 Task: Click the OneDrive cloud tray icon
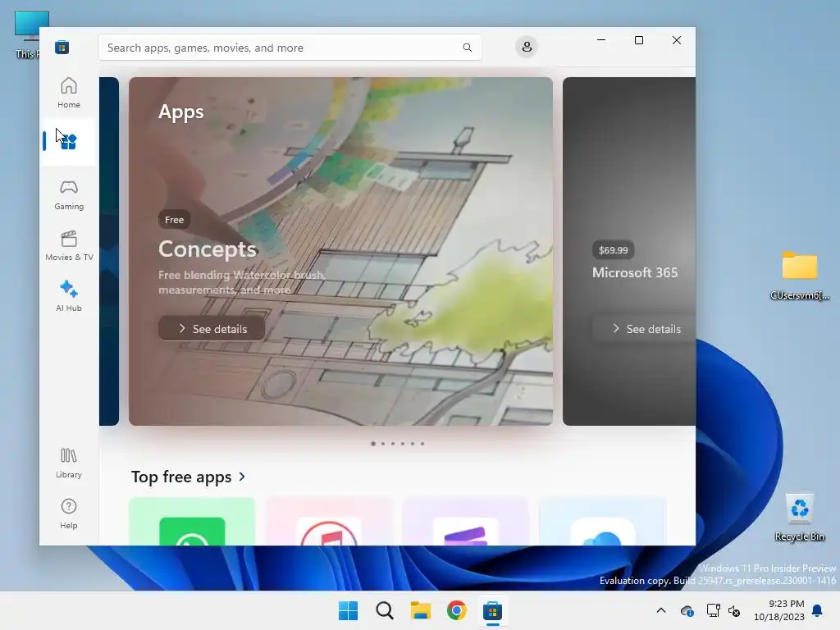pos(687,610)
